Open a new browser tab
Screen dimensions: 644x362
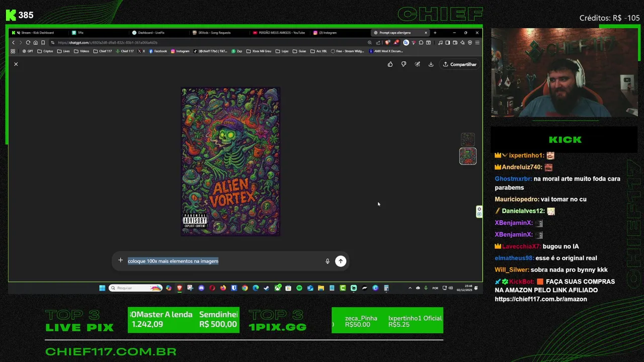tap(435, 33)
